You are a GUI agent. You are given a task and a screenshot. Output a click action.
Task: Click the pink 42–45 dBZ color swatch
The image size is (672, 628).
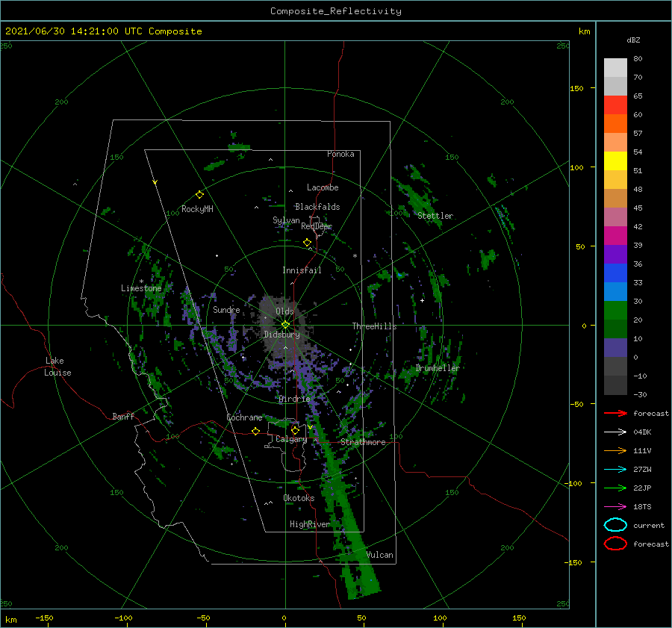[x=615, y=217]
